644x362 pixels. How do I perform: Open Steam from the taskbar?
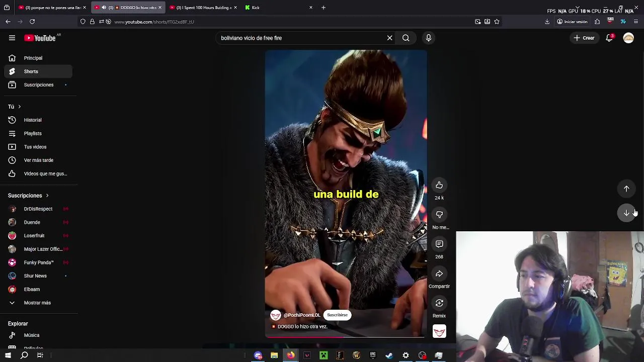coord(389,355)
